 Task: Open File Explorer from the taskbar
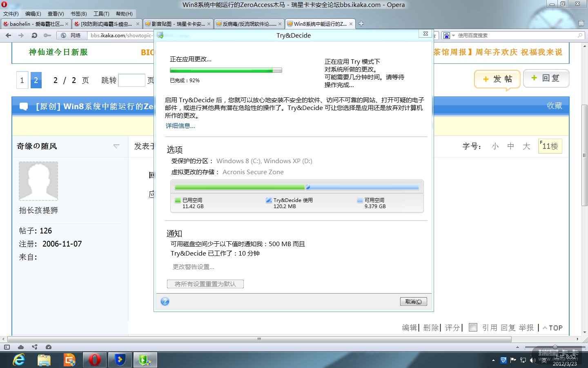44,360
